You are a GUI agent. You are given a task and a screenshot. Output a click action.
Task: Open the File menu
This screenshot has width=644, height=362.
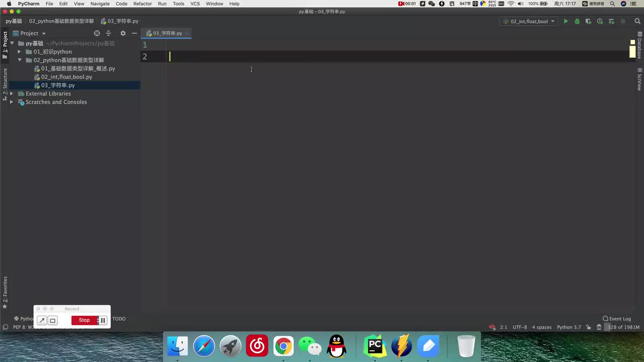(49, 4)
